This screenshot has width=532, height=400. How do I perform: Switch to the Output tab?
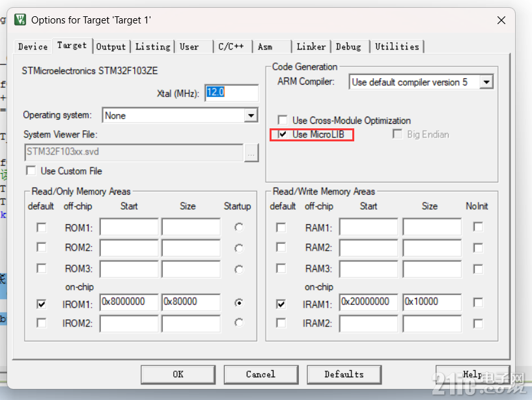pyautogui.click(x=111, y=46)
